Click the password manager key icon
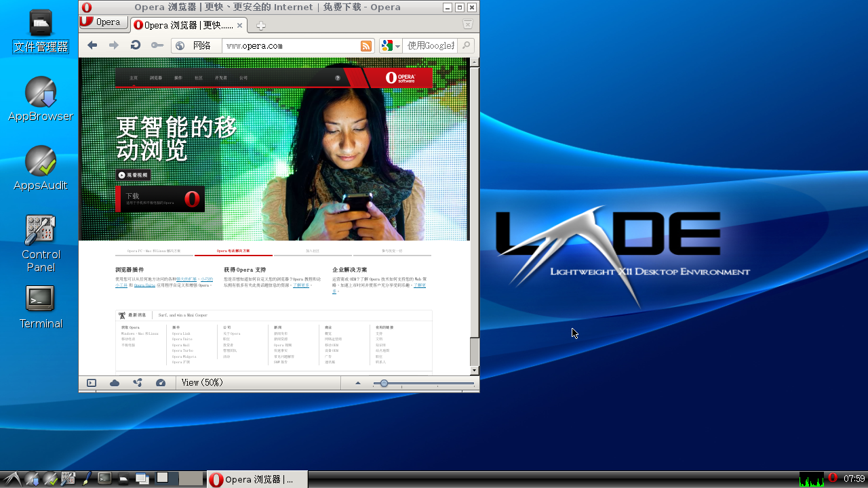This screenshot has height=488, width=868. coord(157,45)
